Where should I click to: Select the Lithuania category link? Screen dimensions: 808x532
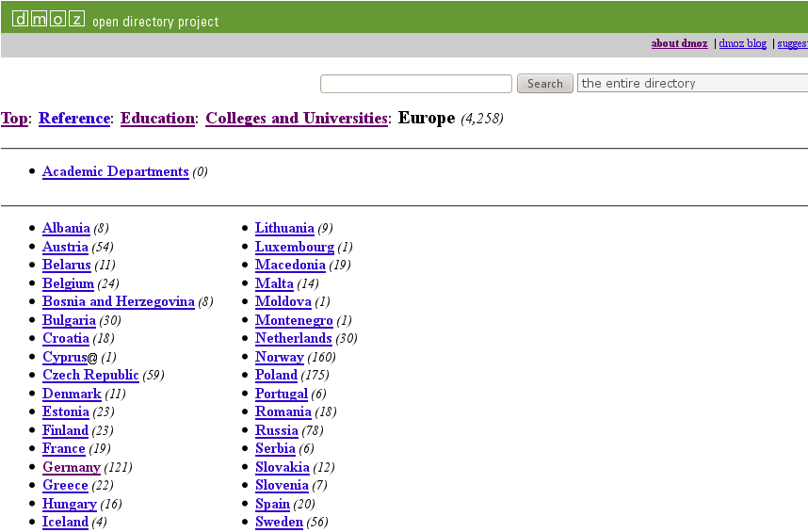coord(284,229)
